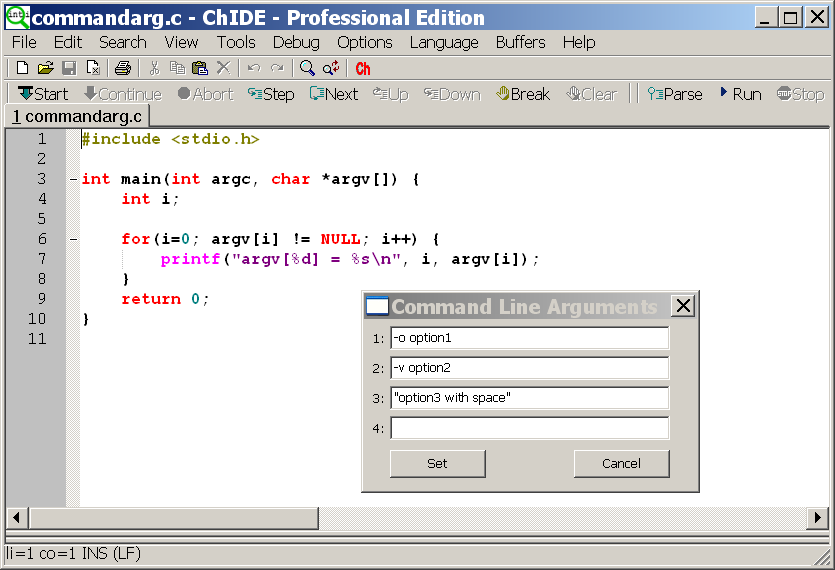835x570 pixels.
Task: Click line number 7 in the margin
Action: tap(42, 259)
